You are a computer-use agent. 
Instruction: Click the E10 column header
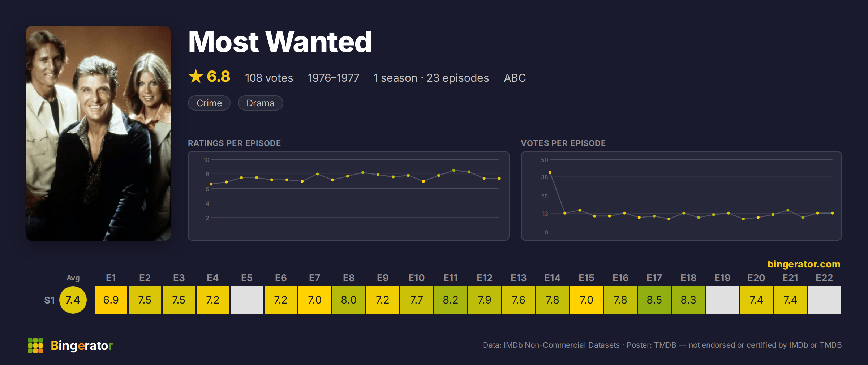(417, 278)
